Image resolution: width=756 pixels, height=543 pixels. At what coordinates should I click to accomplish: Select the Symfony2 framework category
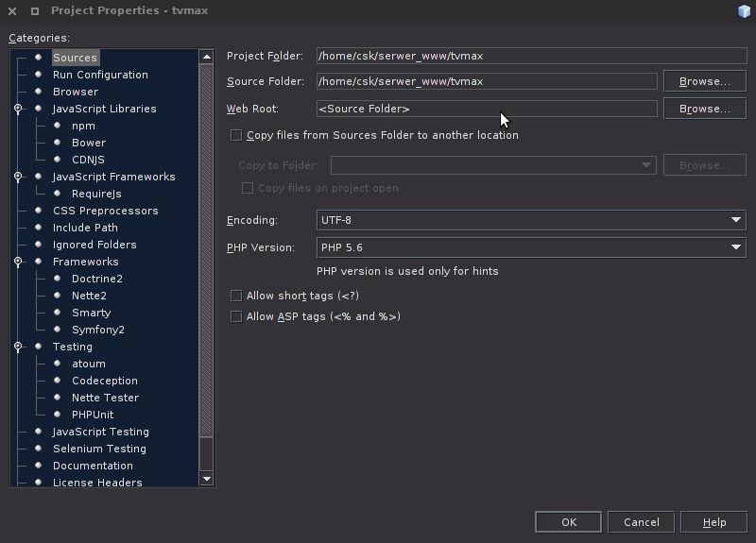[x=98, y=330]
